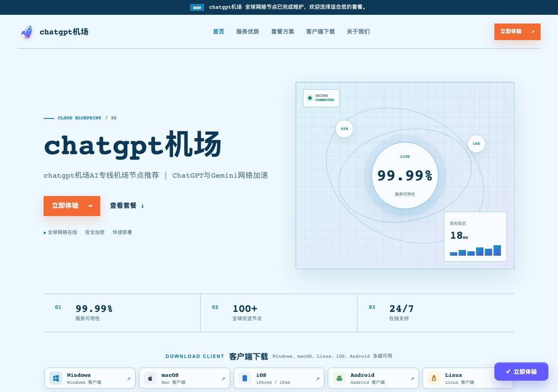Screen dimensions: 558x392
Task: Click the 99.99% live availability circle
Action: click(405, 176)
